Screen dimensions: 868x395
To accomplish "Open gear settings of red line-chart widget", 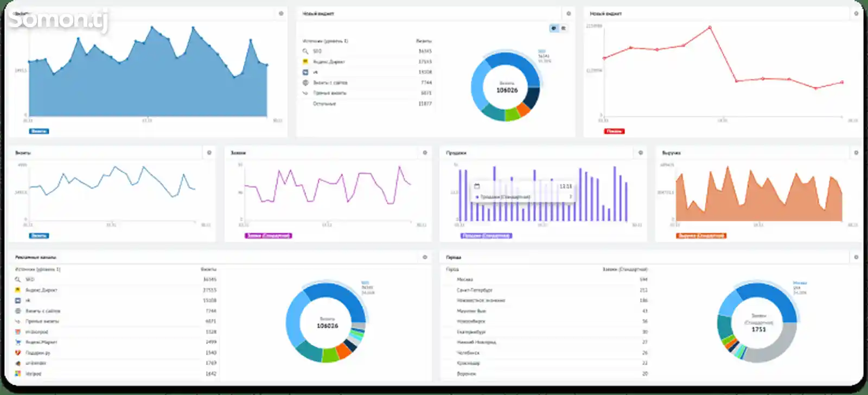I will point(856,14).
